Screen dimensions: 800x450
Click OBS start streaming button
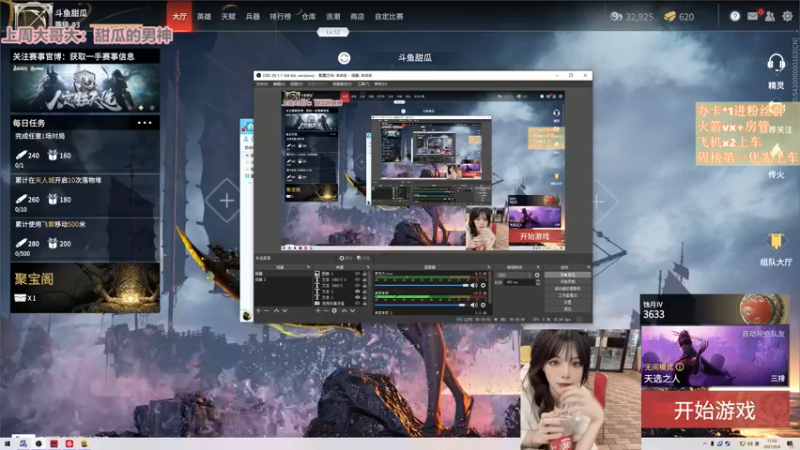click(x=567, y=274)
